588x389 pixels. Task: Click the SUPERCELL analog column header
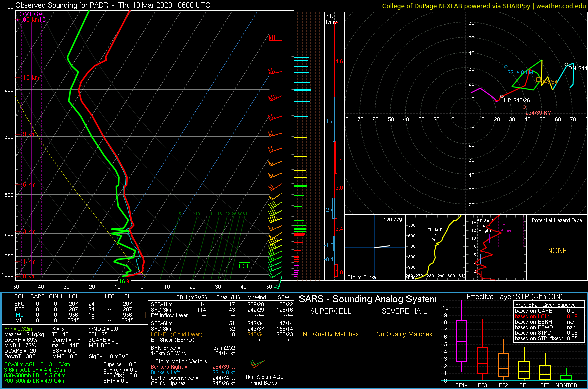(x=331, y=311)
